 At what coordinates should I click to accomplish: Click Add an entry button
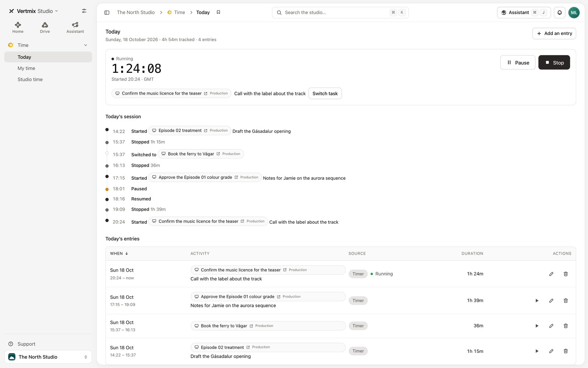[554, 33]
